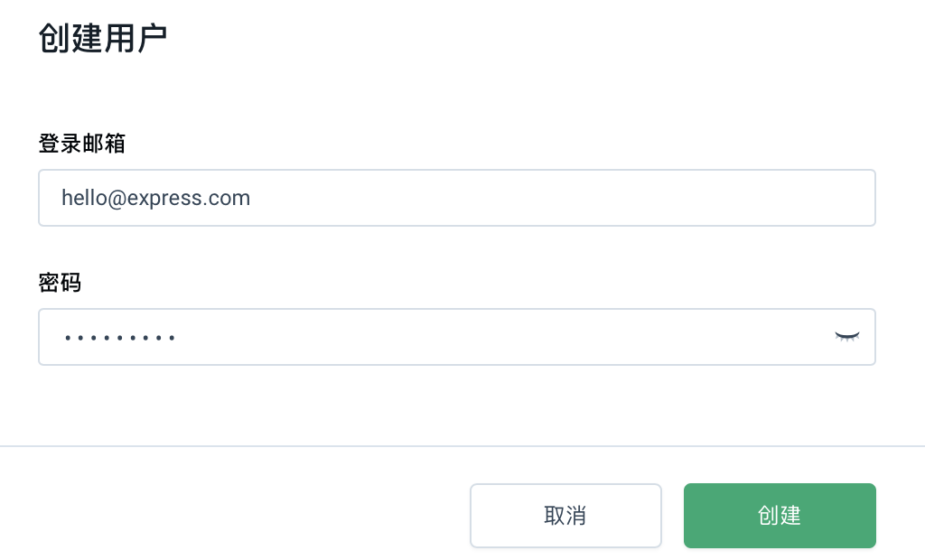925x560 pixels.
Task: Toggle password visibility with the eyelash icon
Action: point(846,337)
